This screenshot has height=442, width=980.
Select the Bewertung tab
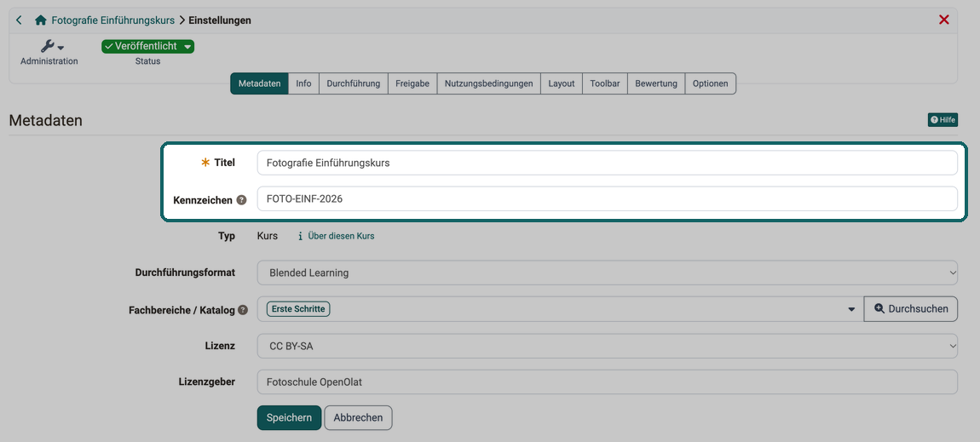(655, 83)
